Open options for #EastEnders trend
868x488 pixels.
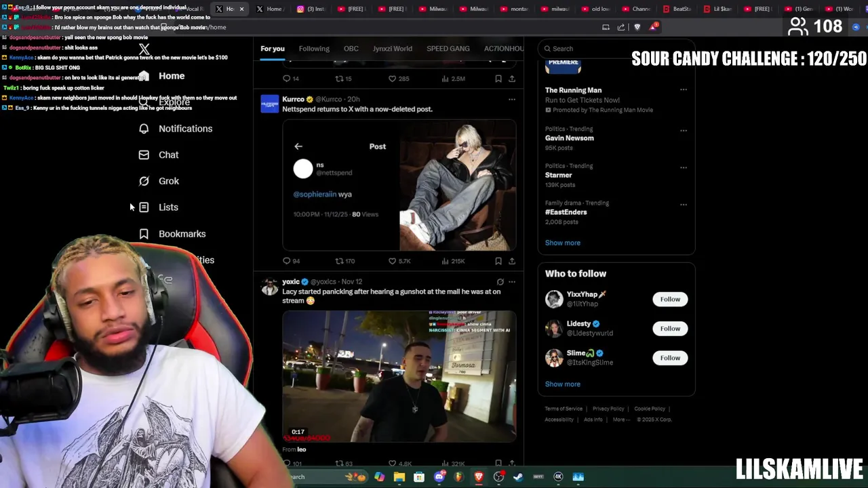tap(684, 204)
